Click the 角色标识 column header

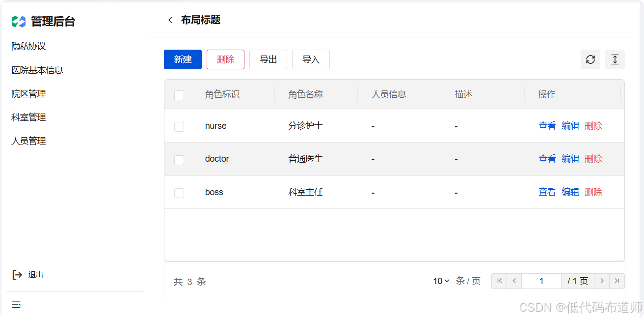click(x=222, y=94)
